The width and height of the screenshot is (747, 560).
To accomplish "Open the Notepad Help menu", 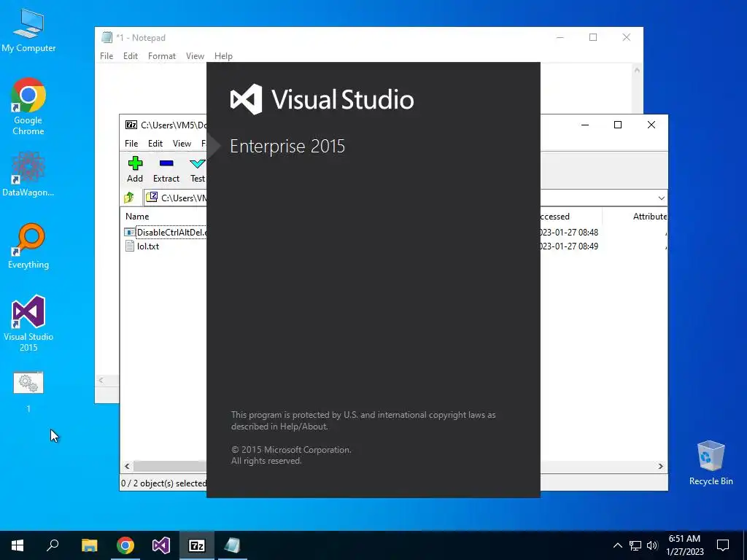I will [223, 56].
